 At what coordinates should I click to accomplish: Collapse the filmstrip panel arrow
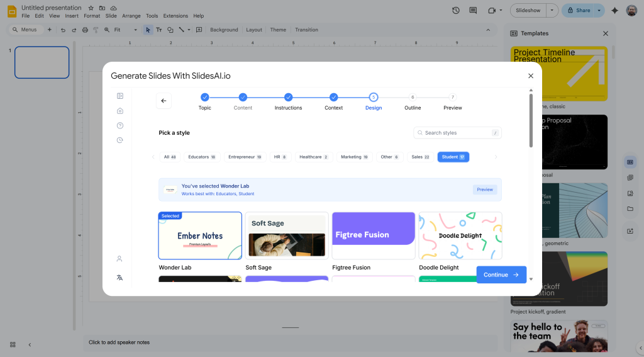point(30,344)
